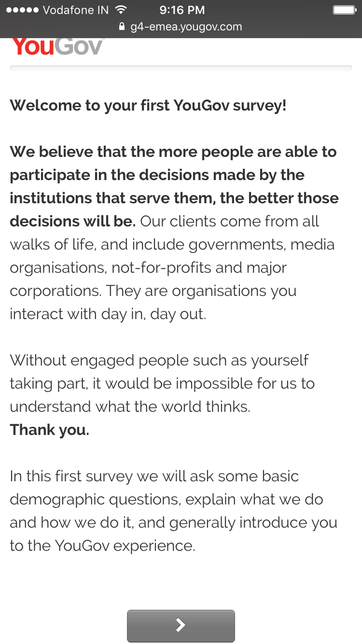Tap the Vodafone IN carrier label

pyautogui.click(x=76, y=10)
